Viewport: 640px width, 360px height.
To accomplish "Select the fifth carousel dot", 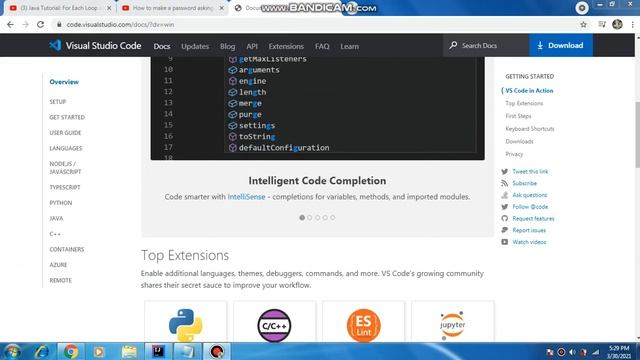I will [333, 218].
